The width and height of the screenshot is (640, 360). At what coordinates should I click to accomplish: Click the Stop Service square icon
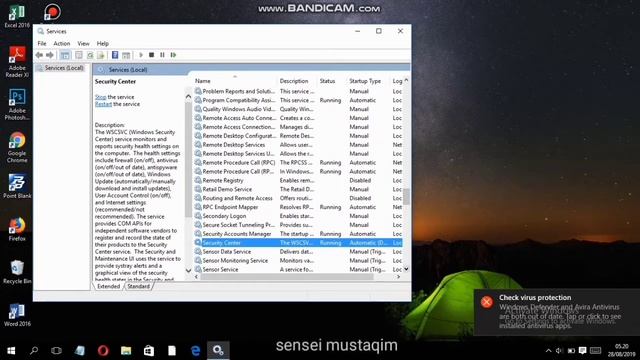[151, 55]
